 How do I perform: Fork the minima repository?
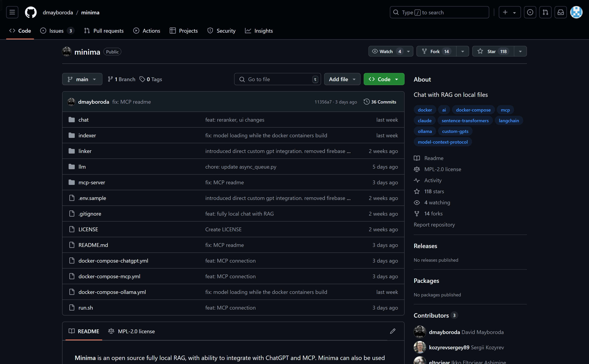coord(436,51)
